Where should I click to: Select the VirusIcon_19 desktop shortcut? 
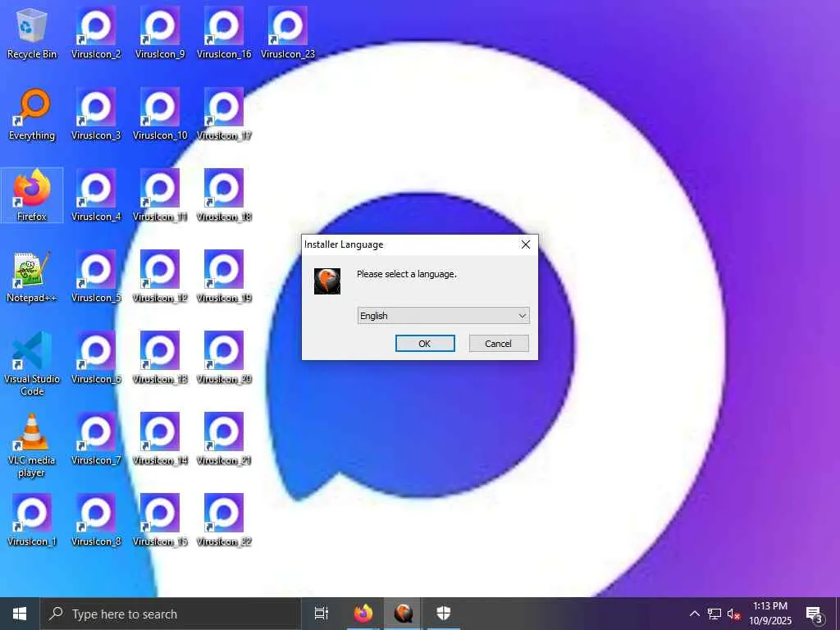[x=224, y=277]
